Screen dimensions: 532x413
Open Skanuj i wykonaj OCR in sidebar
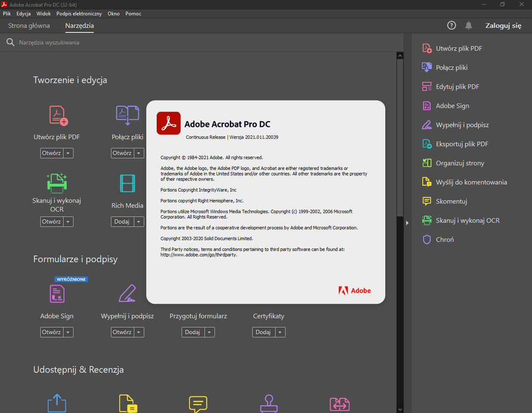461,220
